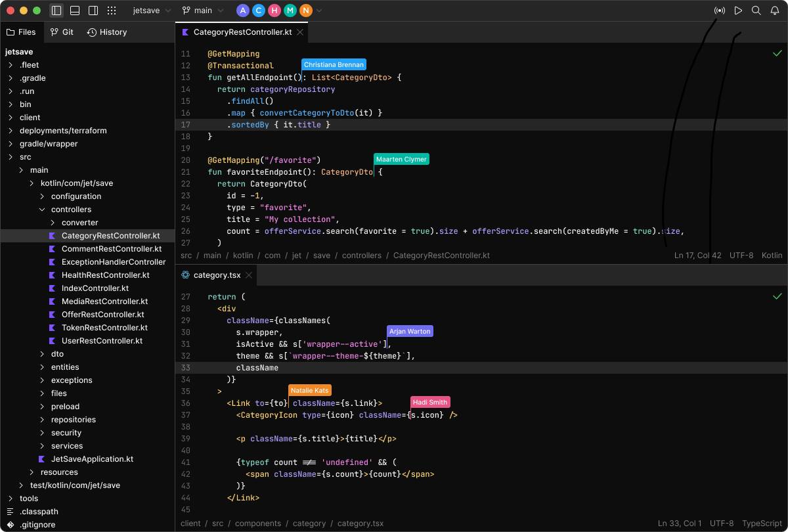Run the project using the play icon
The image size is (788, 532).
pos(738,11)
